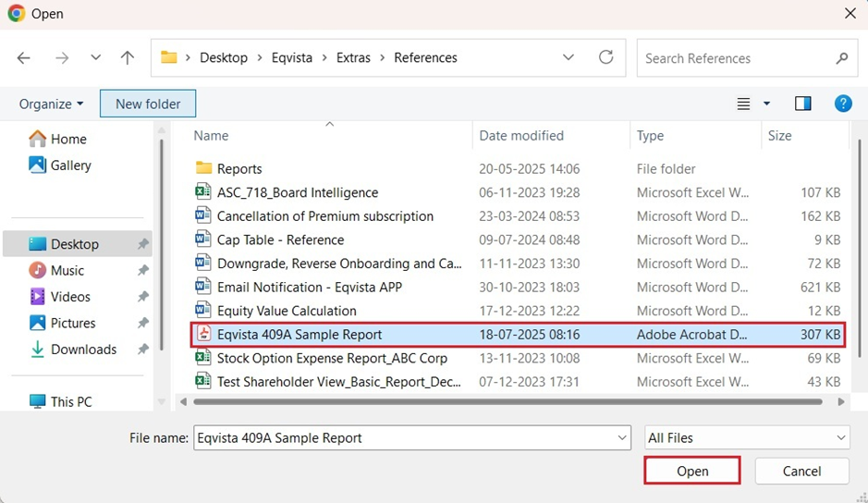Open the selected file with Open button

tap(692, 471)
